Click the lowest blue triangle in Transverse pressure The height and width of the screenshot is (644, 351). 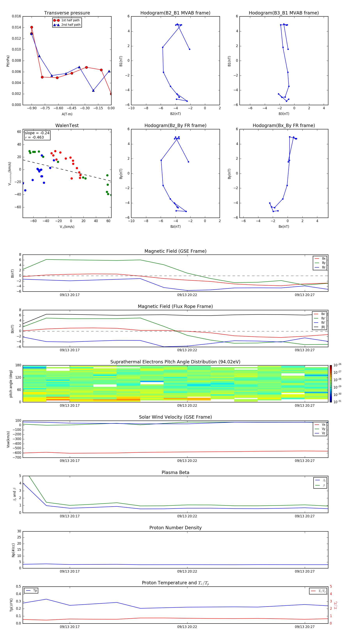coord(93,91)
